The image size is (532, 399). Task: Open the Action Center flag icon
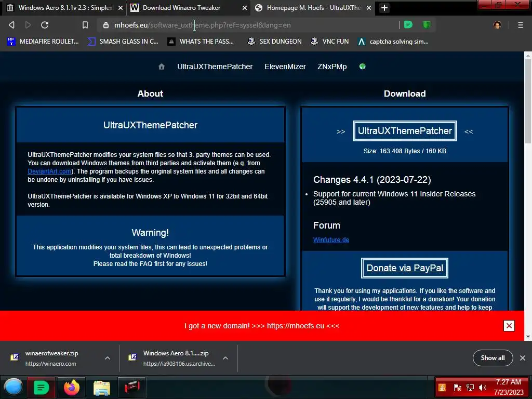[x=457, y=388]
